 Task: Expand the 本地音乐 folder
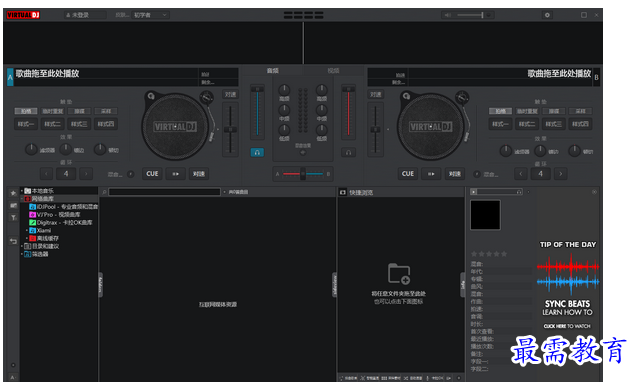[22, 191]
